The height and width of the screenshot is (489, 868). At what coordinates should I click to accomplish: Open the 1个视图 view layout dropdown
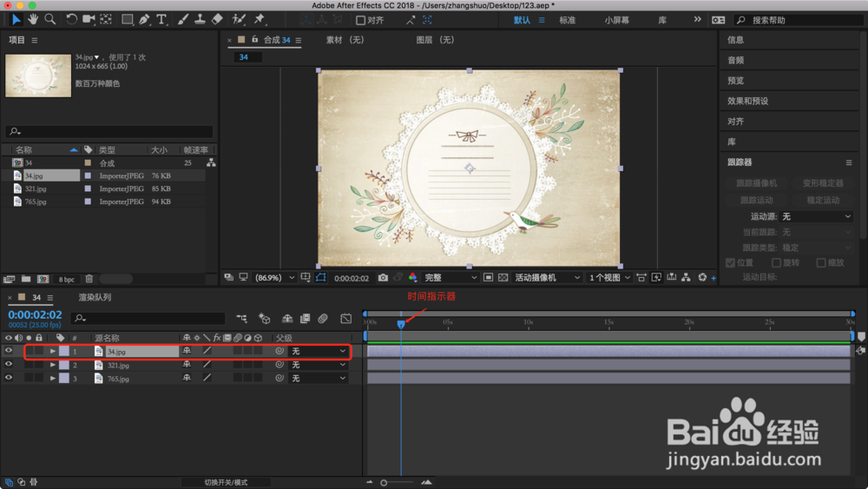pyautogui.click(x=609, y=277)
